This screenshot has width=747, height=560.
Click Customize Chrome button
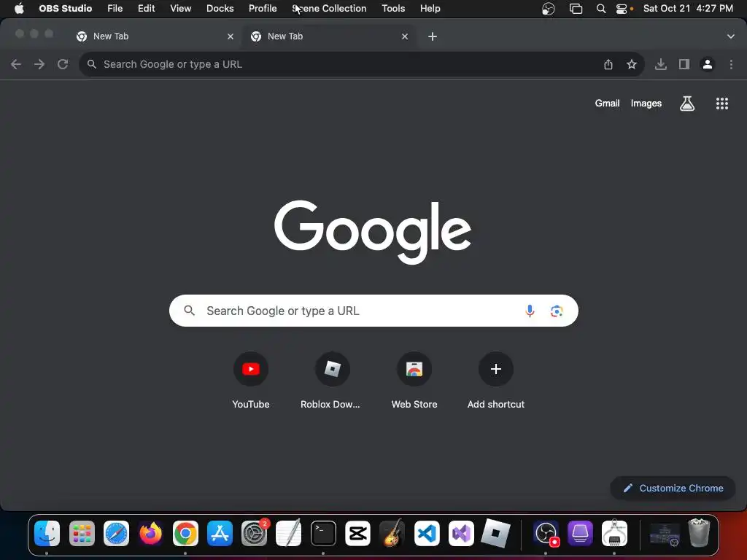click(673, 488)
